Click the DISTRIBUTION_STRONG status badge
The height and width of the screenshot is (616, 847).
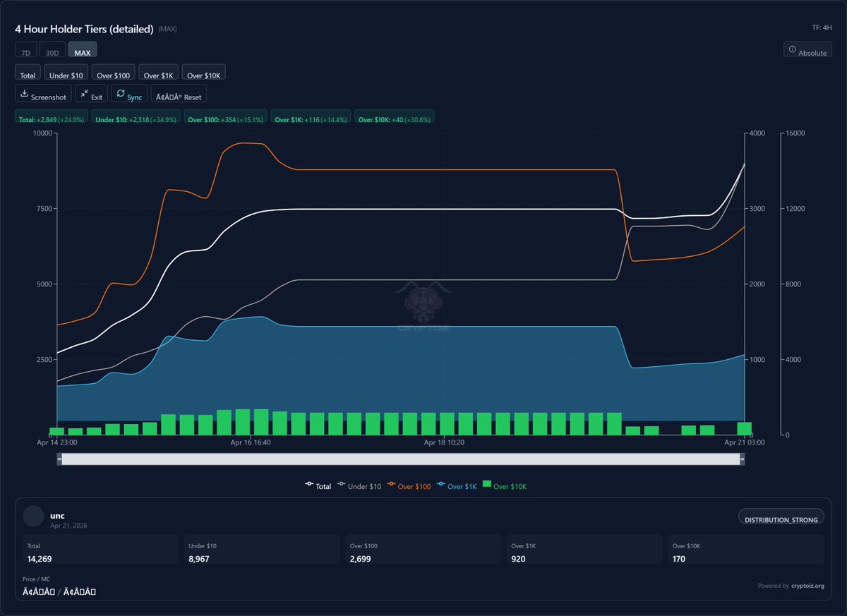pos(781,517)
